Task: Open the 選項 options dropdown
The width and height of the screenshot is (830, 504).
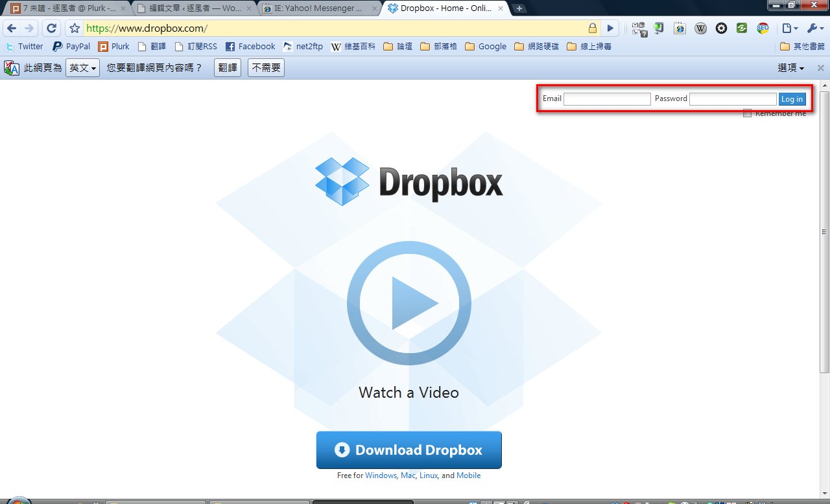Action: (791, 68)
